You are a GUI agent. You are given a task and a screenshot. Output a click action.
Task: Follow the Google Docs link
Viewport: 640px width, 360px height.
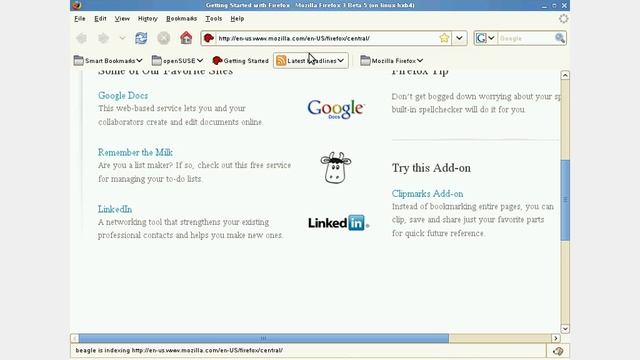[123, 96]
